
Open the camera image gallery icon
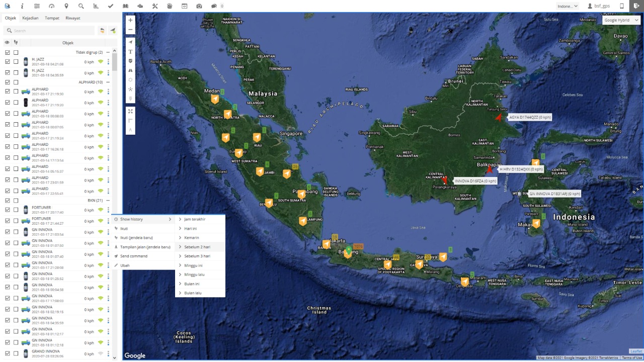tap(199, 6)
